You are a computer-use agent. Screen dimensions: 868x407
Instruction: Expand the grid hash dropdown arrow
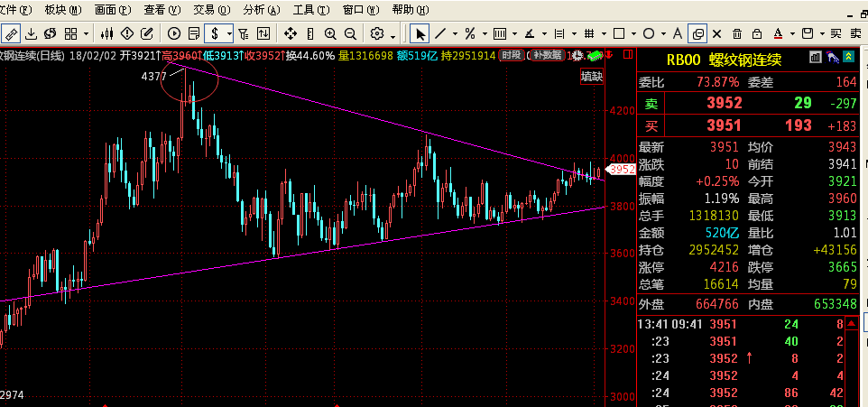[x=605, y=34]
